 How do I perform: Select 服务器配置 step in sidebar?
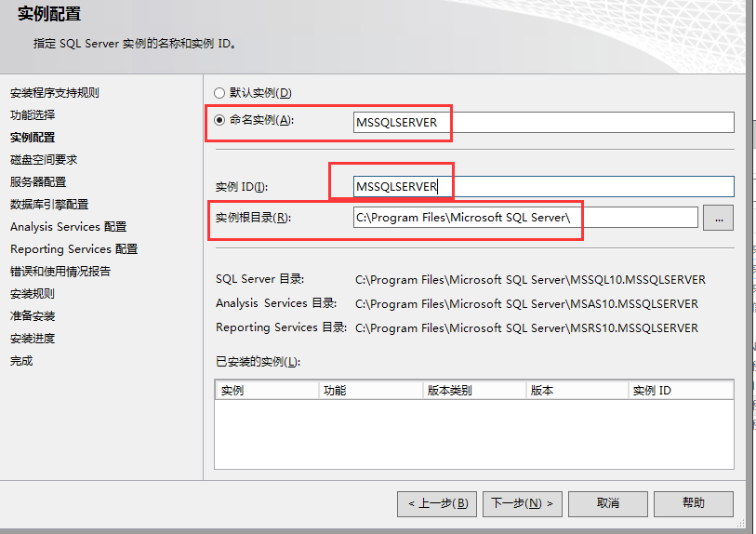[38, 181]
